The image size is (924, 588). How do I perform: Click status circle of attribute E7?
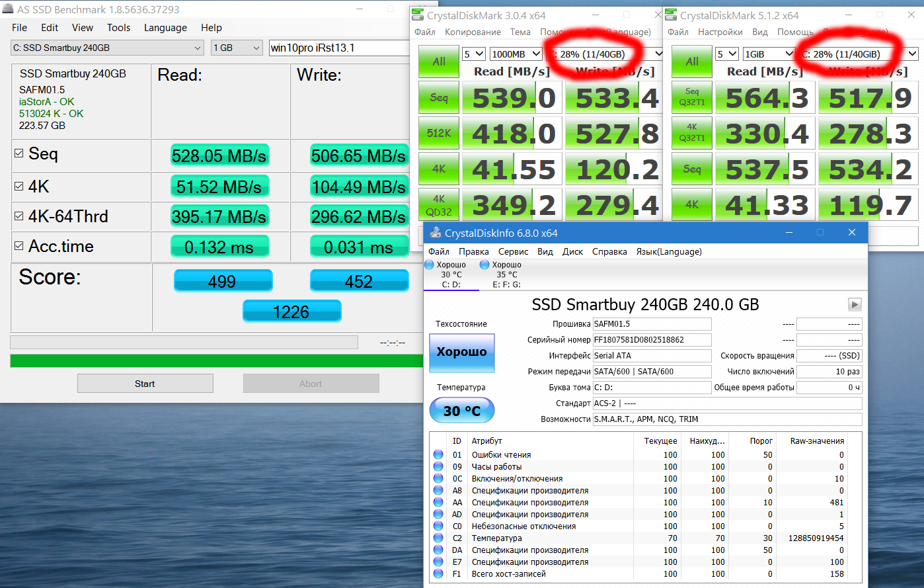click(x=438, y=562)
